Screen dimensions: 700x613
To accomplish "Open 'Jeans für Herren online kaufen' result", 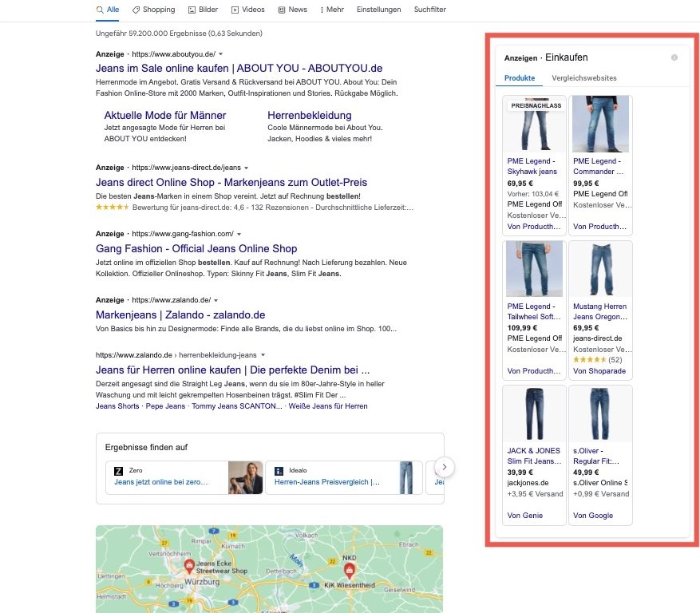I will (x=232, y=370).
